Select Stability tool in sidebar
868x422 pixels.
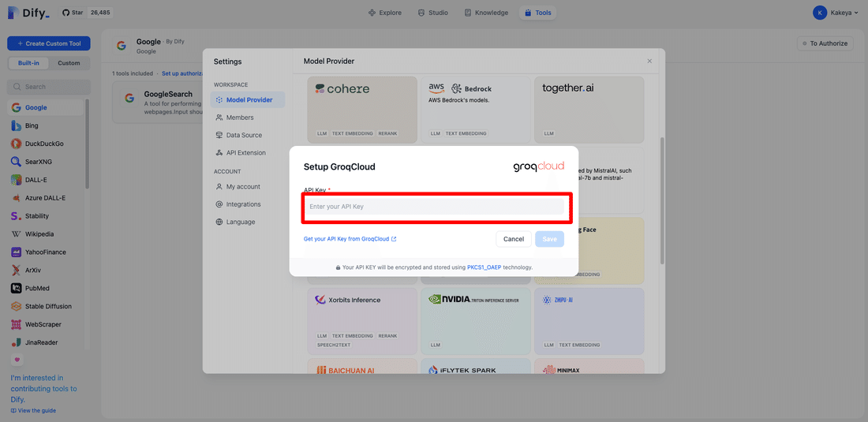(x=46, y=216)
